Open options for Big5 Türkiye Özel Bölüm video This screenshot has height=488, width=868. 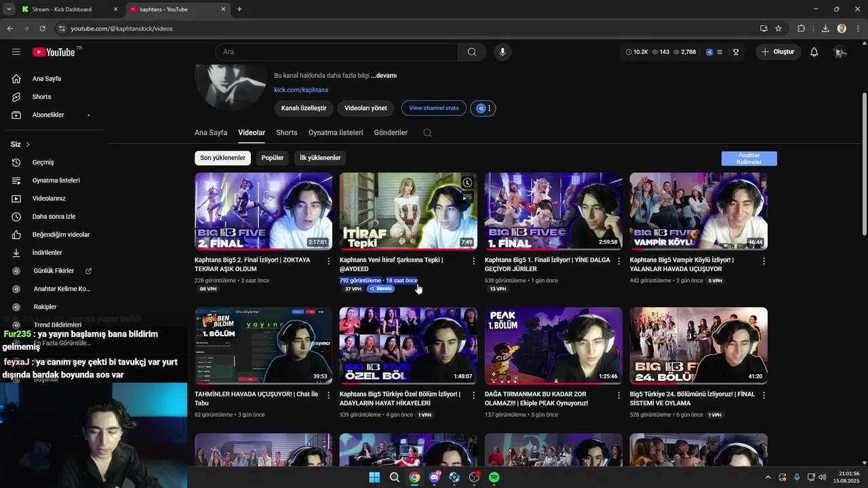[474, 395]
